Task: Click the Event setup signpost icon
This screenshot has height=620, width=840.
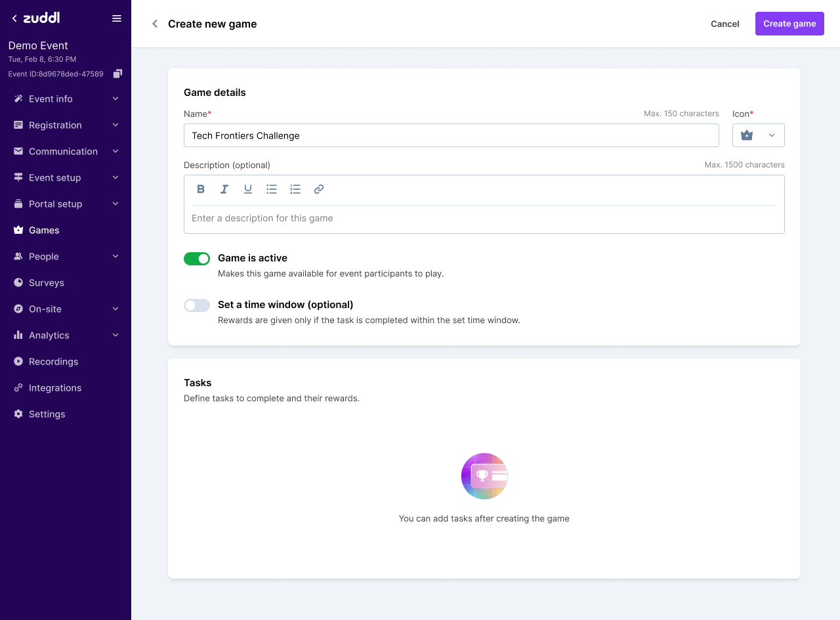Action: [x=18, y=177]
